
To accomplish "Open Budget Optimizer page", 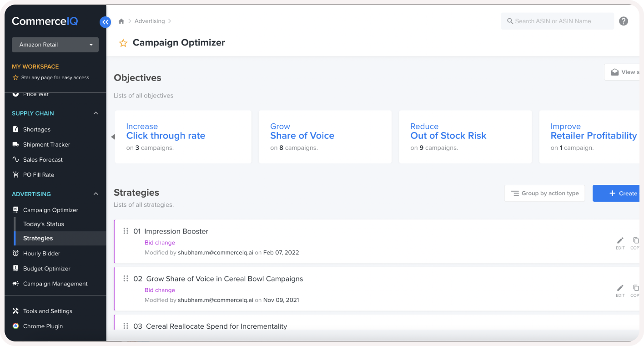I will tap(47, 269).
